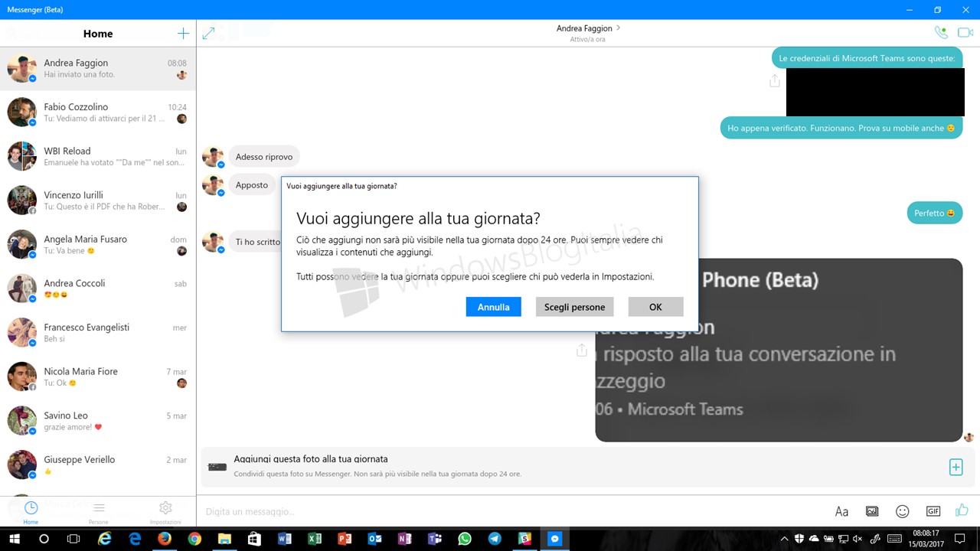Share the blacked-out credentials image
The height and width of the screenshot is (551, 980).
click(775, 80)
